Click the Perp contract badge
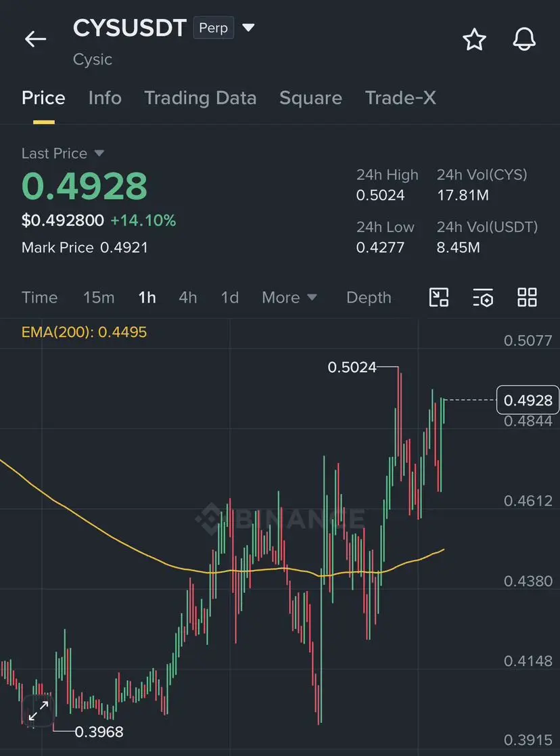 (x=214, y=28)
